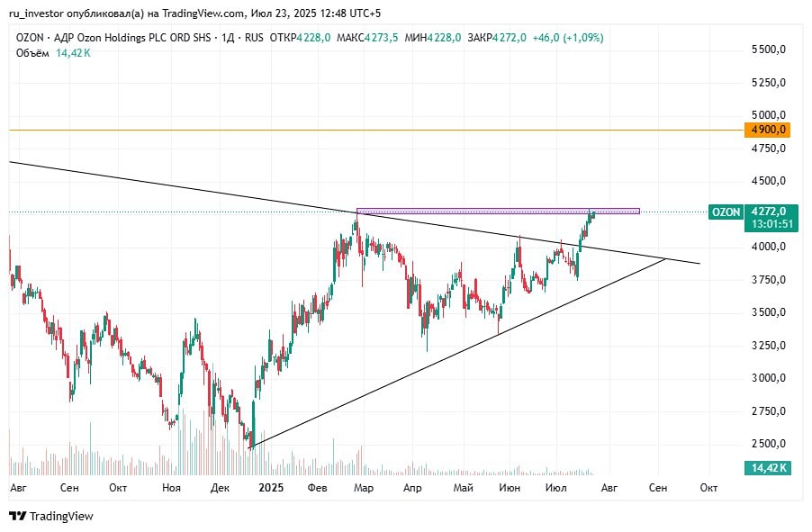Screen dimensions: 812x532
Task: Click the МИН 4228,0 low value
Action: click(432, 38)
